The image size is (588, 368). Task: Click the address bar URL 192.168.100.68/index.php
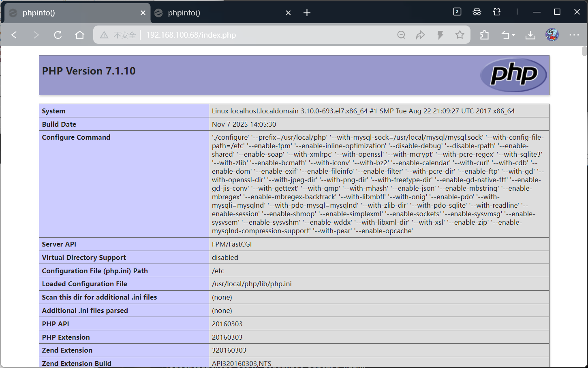click(x=191, y=35)
